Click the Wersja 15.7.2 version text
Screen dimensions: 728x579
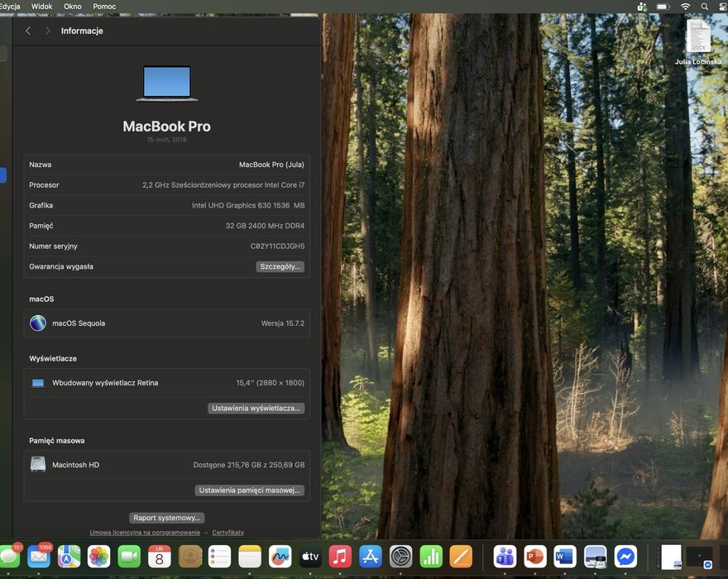click(283, 323)
